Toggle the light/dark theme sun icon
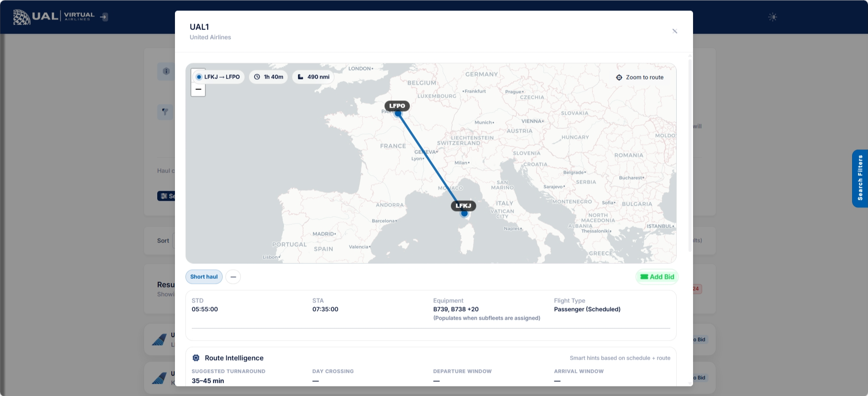The width and height of the screenshot is (868, 396). coord(773,17)
